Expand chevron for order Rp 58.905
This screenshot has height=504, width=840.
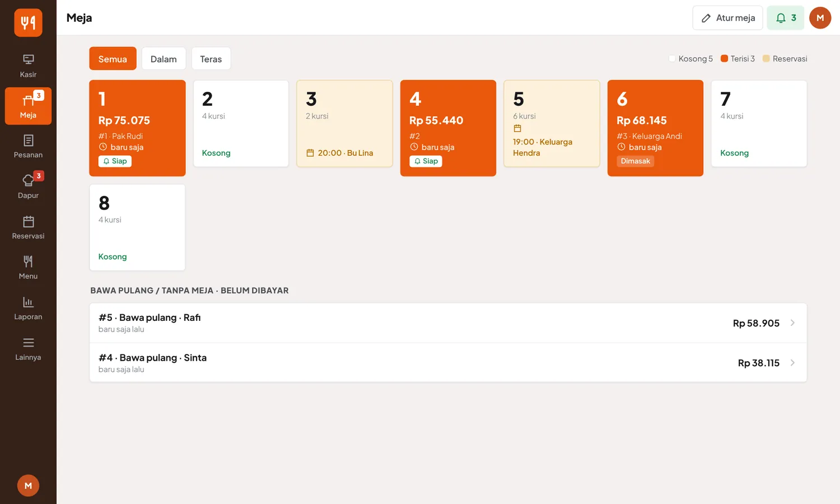point(792,323)
